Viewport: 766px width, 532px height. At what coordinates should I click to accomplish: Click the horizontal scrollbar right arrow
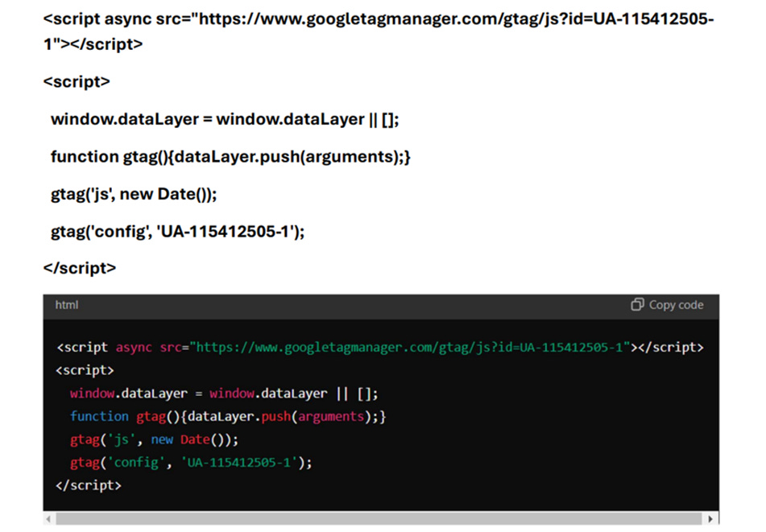tap(710, 518)
